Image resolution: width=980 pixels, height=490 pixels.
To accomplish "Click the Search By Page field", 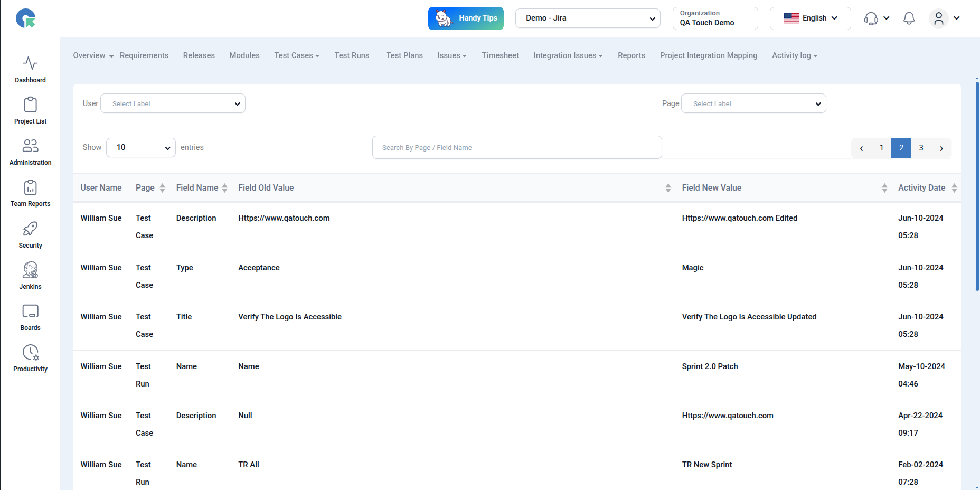I will click(516, 148).
